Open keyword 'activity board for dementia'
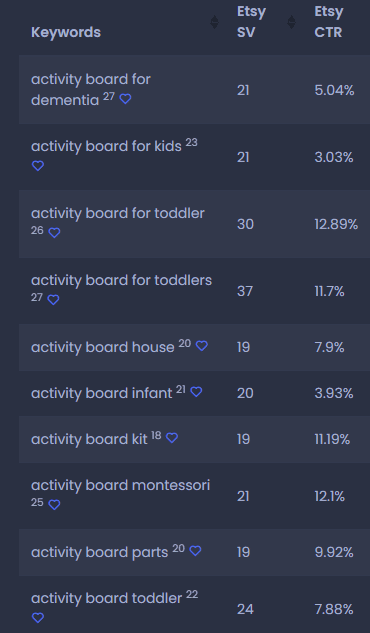 pos(91,90)
